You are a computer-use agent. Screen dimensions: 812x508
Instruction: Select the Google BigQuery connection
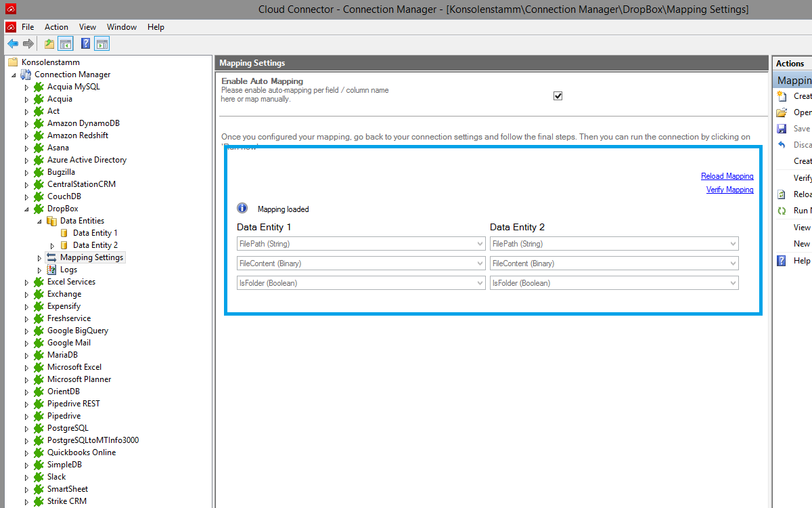tap(77, 331)
